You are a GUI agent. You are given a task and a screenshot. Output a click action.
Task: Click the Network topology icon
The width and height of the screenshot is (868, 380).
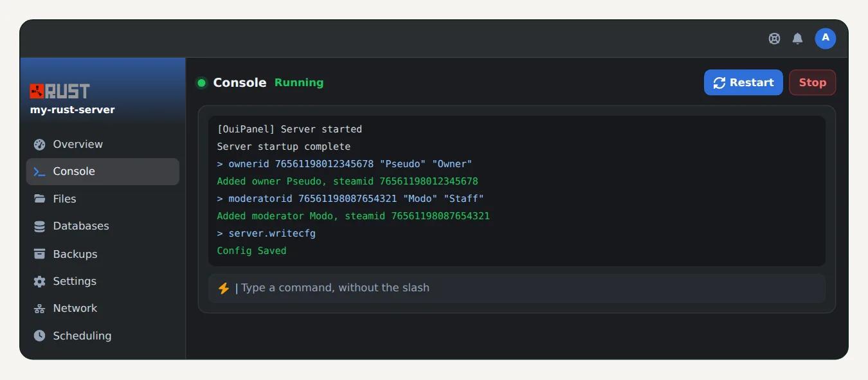click(40, 309)
